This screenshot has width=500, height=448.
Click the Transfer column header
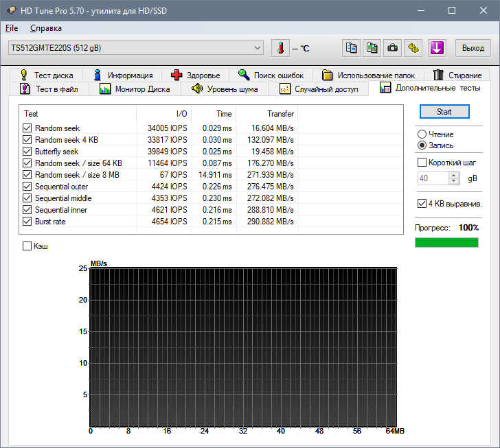(267, 114)
